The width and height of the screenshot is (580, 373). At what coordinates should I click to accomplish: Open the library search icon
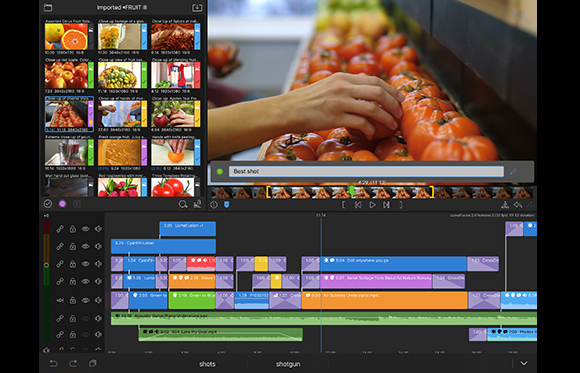[183, 204]
